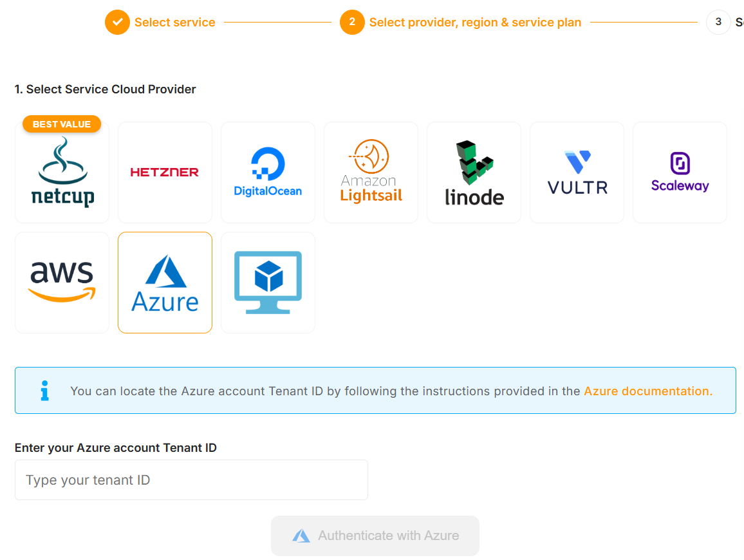
Task: Pick Amazon Lightsail provider
Action: (x=371, y=173)
